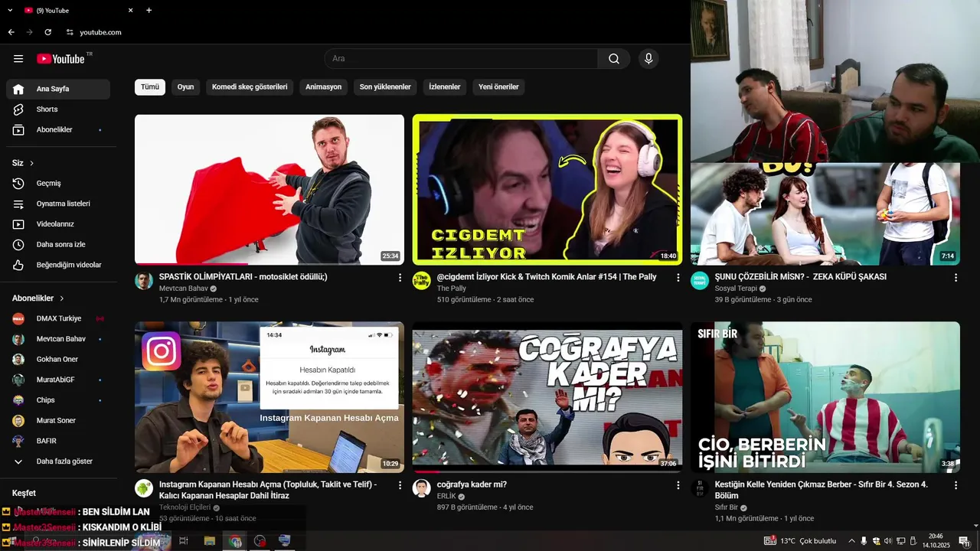Open Shorts from the sidebar
The width and height of the screenshot is (980, 551).
coord(58,109)
